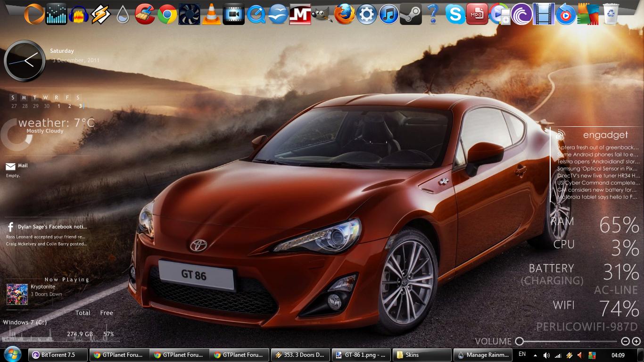Launch iTunes from the dock
This screenshot has height=362, width=644.
(389, 15)
